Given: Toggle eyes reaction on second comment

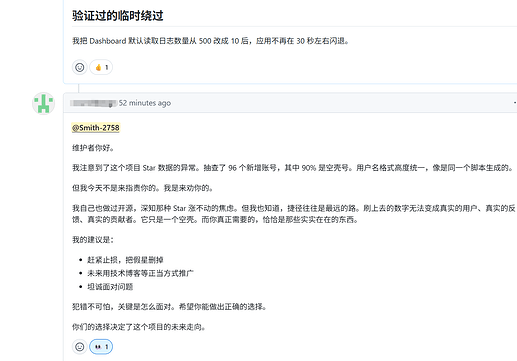Looking at the screenshot, I should point(101,347).
